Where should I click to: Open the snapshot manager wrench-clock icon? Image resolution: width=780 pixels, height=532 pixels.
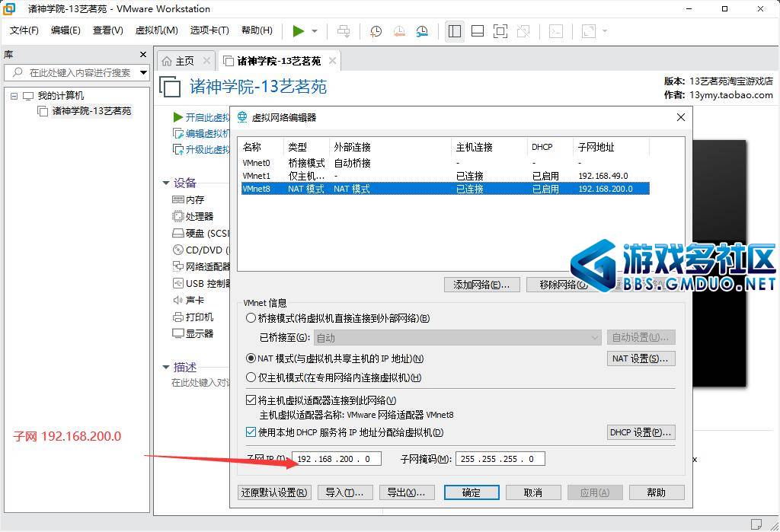pos(422,31)
